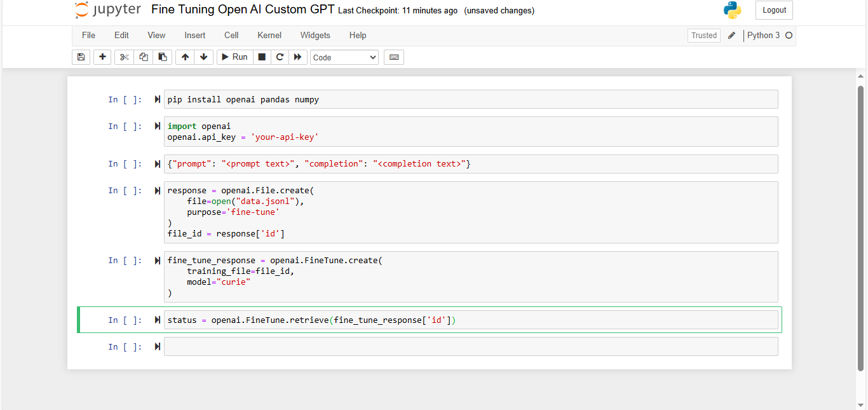Paste cell below
Screen dimensions: 868x410
[162, 57]
